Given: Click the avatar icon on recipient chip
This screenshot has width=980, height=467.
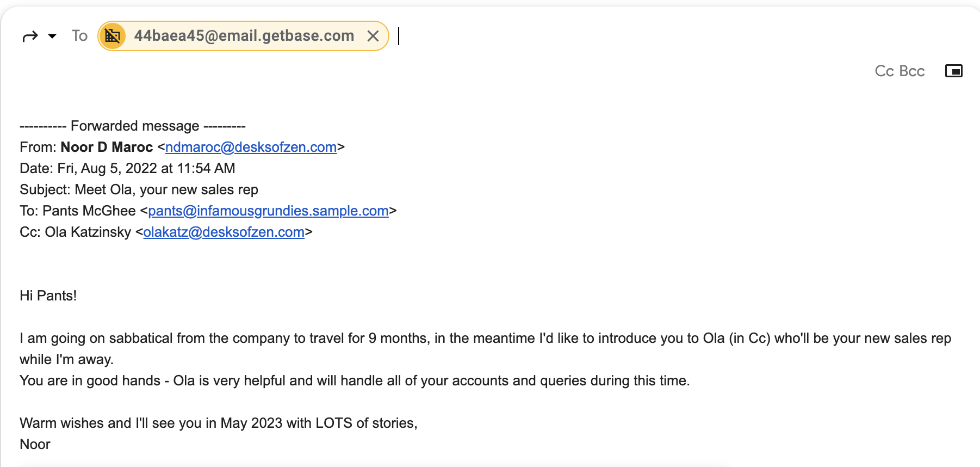Looking at the screenshot, I should point(113,36).
